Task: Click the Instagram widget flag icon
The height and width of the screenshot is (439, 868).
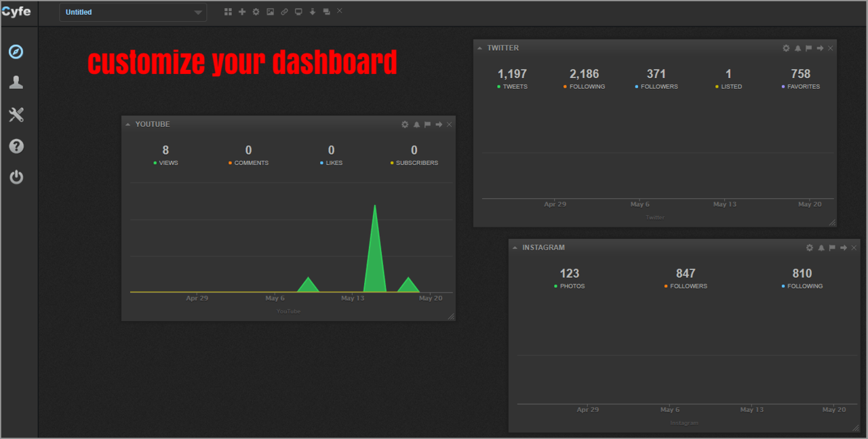Action: pyautogui.click(x=832, y=248)
